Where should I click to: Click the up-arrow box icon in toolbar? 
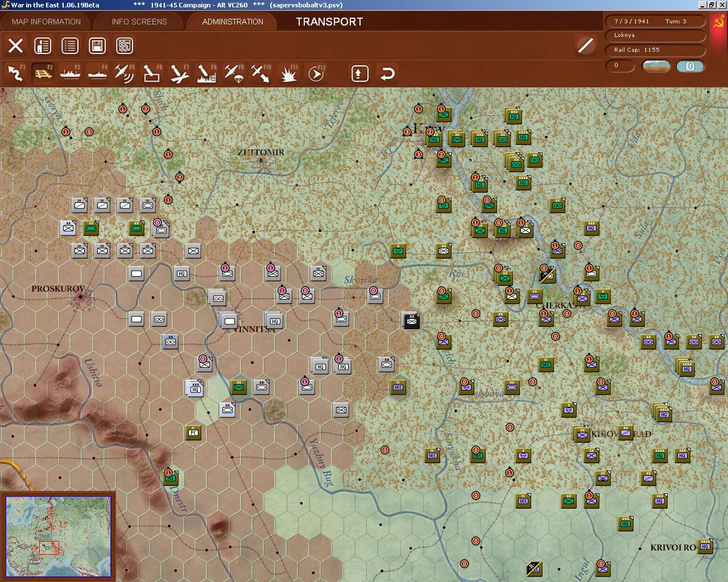pyautogui.click(x=360, y=73)
